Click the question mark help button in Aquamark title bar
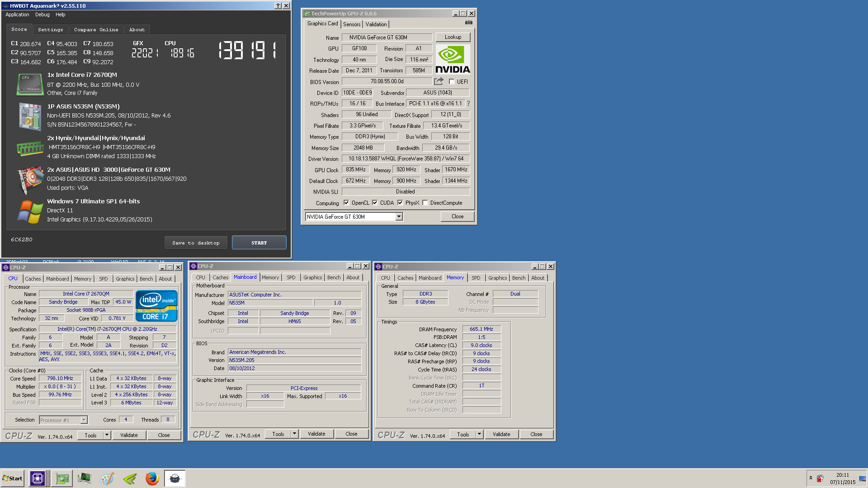Screen dimensions: 868x488 click(278, 6)
